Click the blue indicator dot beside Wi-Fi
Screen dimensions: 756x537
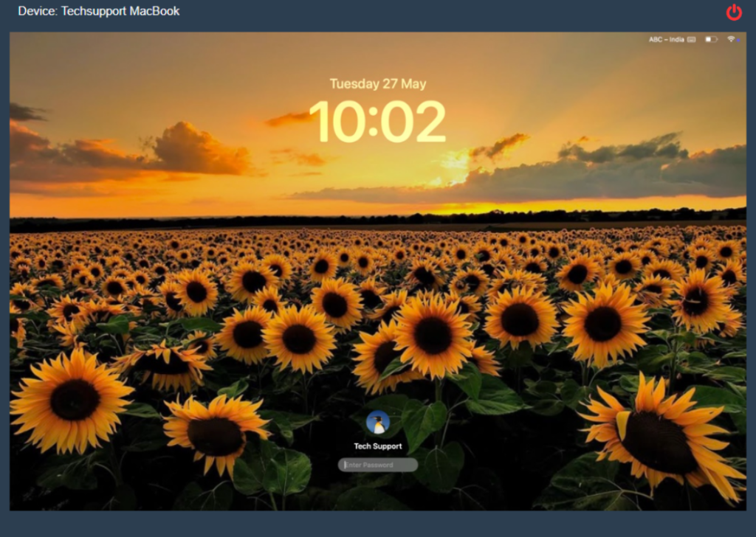coord(738,40)
